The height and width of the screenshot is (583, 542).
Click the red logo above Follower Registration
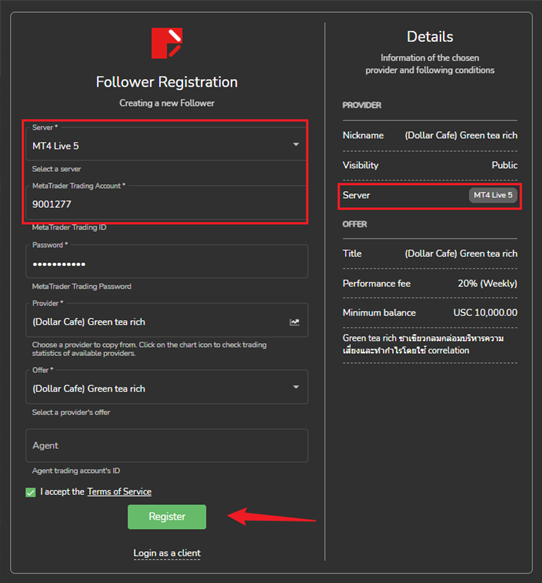tap(167, 43)
